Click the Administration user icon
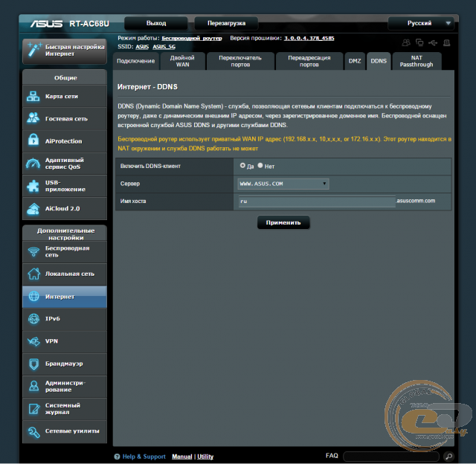Image resolution: width=476 pixels, height=464 pixels. (33, 386)
